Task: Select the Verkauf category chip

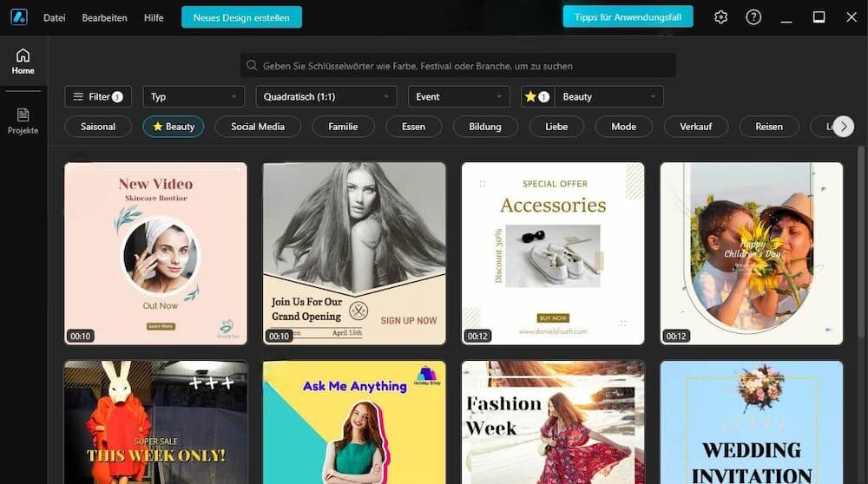Action: [696, 127]
